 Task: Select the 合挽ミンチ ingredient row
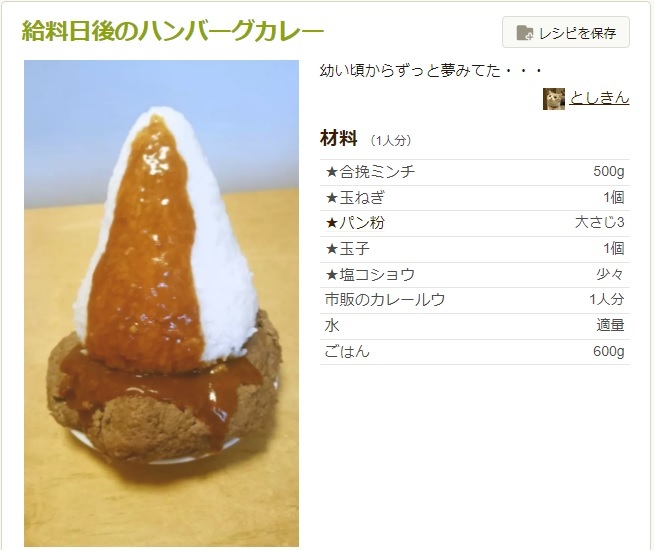(475, 172)
